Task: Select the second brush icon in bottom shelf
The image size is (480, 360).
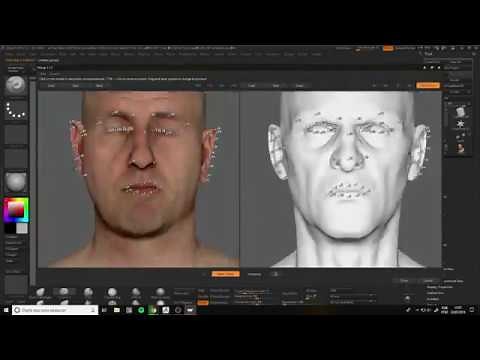Action: 64,293
